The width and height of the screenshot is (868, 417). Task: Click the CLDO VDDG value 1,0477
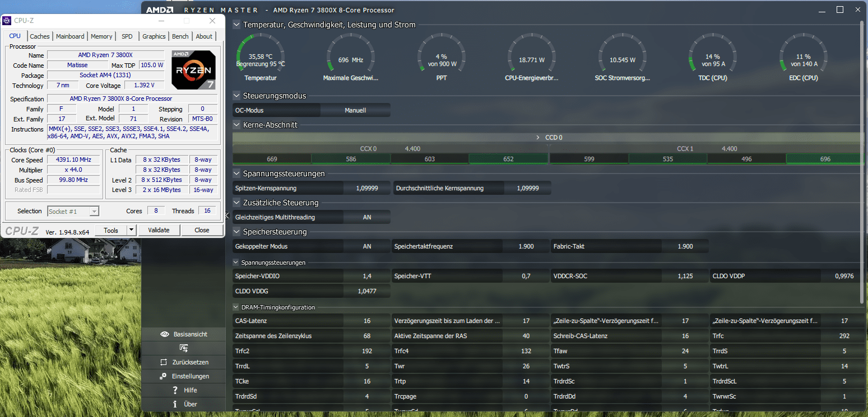click(x=367, y=291)
